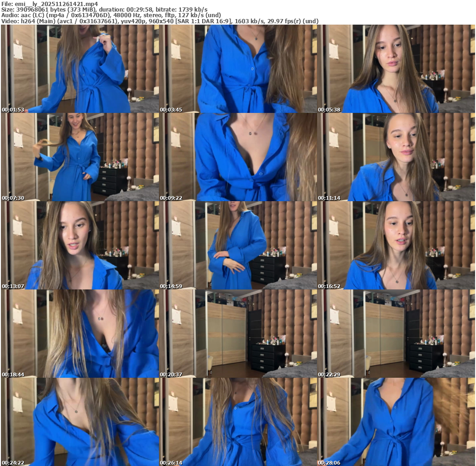The width and height of the screenshot is (476, 466).
Task: Click the Video line describing h264 960x540
Action: pyautogui.click(x=160, y=21)
